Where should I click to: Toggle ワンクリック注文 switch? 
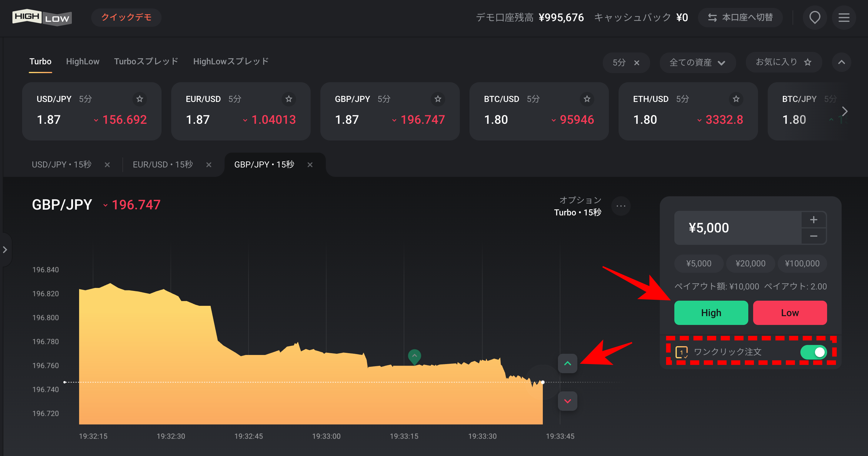813,352
